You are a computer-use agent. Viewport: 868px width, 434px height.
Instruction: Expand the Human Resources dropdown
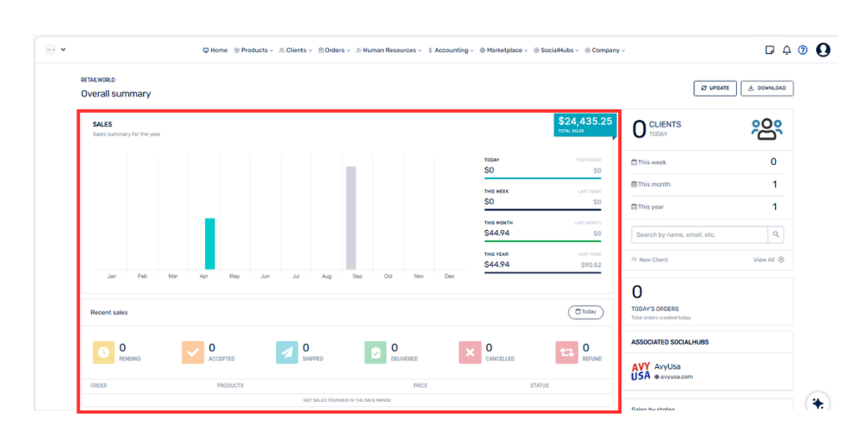[391, 50]
